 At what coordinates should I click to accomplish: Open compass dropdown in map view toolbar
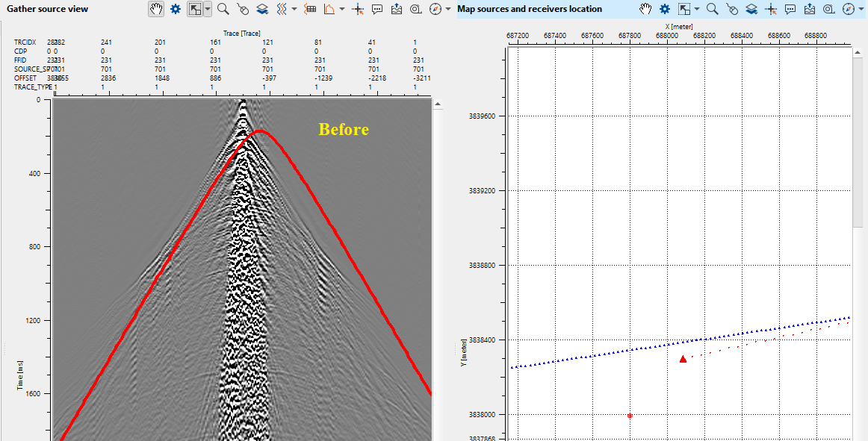(x=860, y=9)
